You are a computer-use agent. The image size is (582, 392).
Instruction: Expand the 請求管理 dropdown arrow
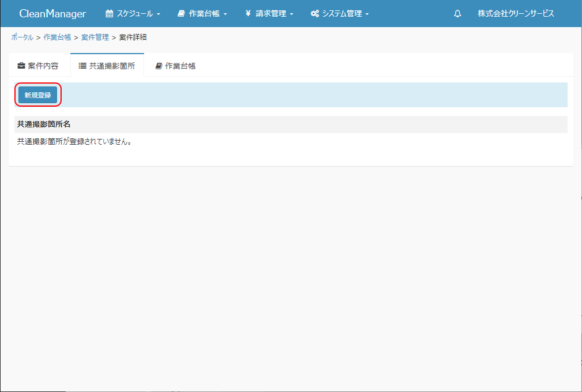click(292, 14)
